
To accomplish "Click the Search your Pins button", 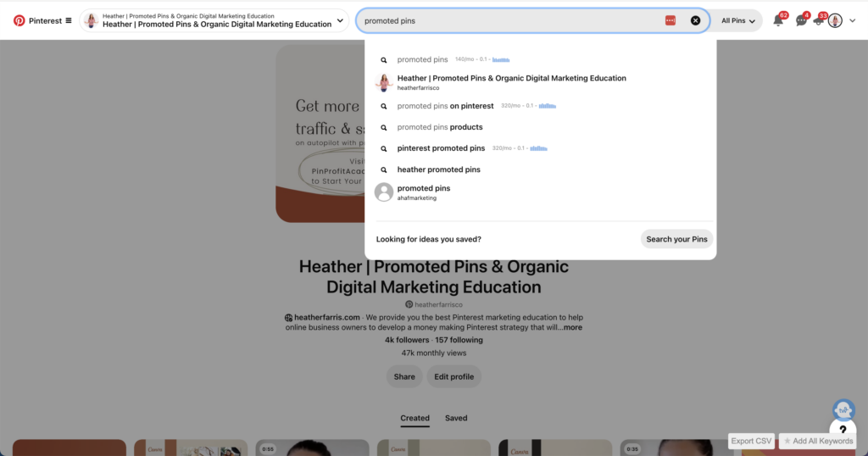I will point(676,239).
